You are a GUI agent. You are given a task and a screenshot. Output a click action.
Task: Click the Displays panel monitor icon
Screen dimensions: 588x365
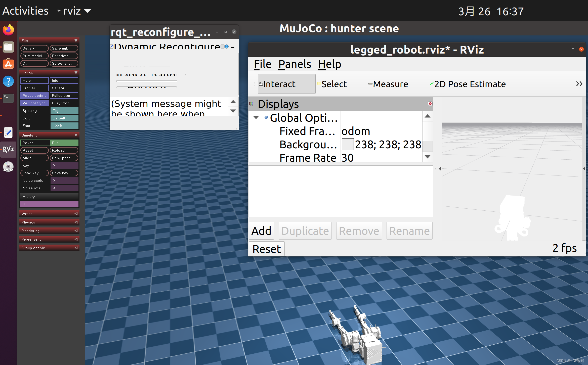pyautogui.click(x=251, y=104)
